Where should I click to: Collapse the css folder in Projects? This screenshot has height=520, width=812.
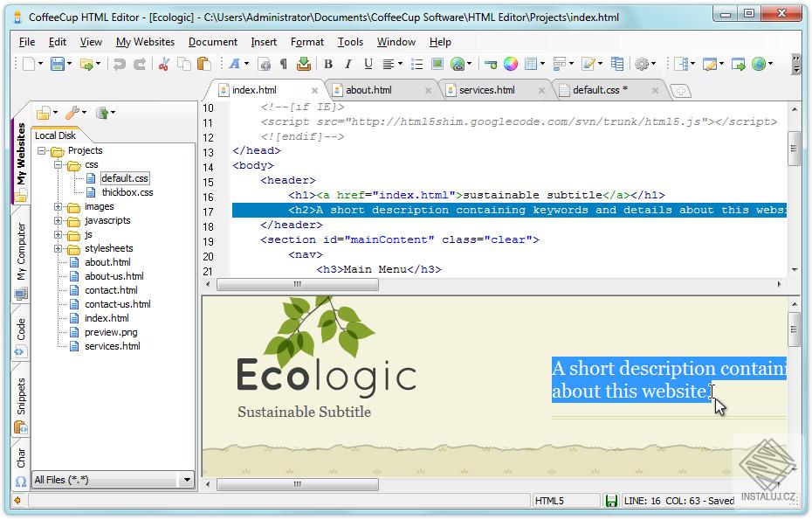point(58,164)
